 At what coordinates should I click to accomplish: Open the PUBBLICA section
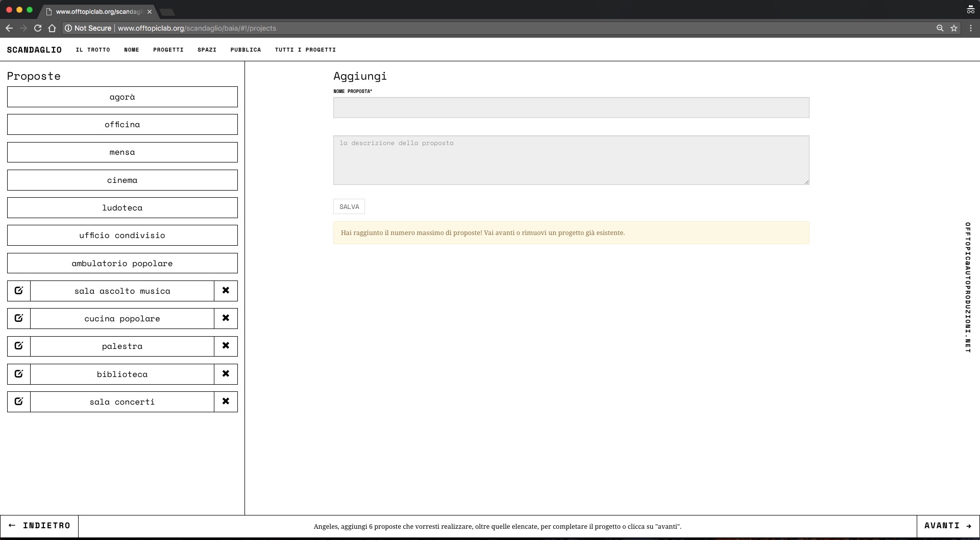[246, 50]
